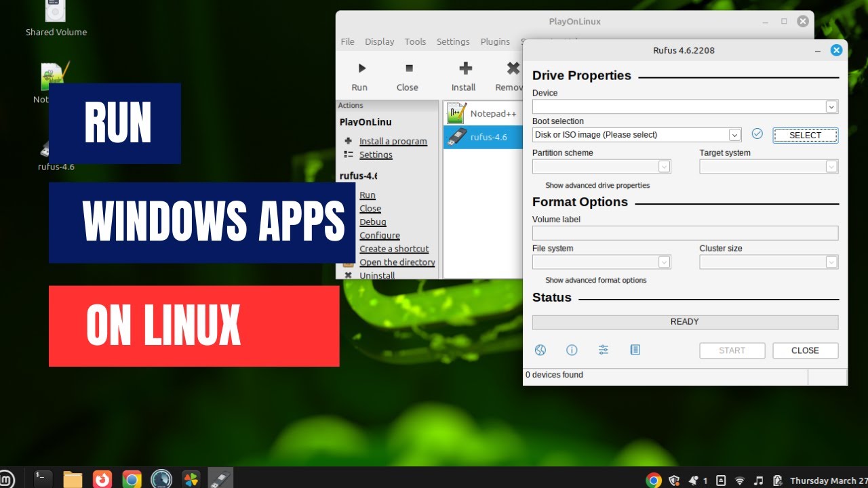868x488 pixels.
Task: Click the Debug link in Actions panel
Action: pos(373,222)
